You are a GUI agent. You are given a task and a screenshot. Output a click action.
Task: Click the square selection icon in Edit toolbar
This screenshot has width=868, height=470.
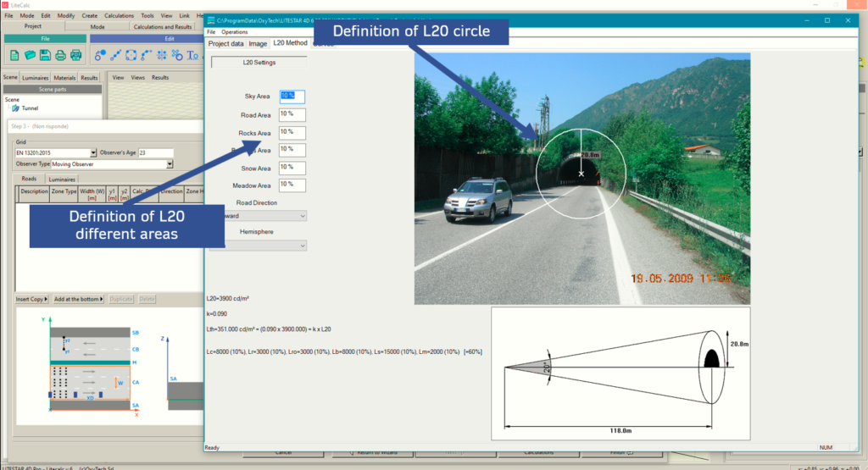[x=131, y=55]
